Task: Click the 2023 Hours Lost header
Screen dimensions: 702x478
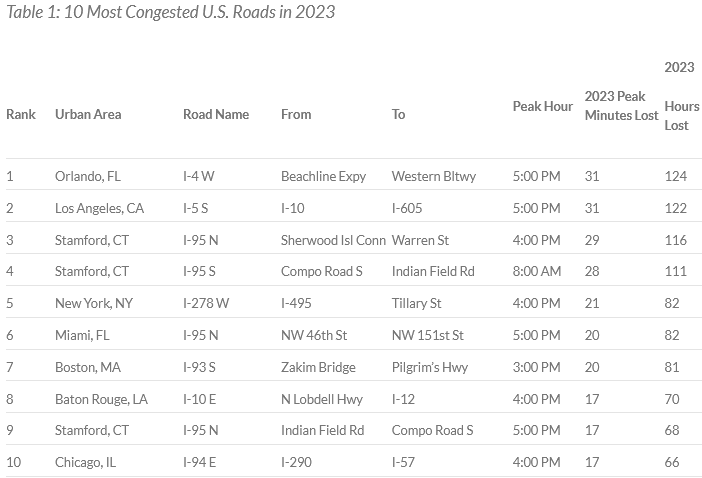Action: tap(681, 97)
